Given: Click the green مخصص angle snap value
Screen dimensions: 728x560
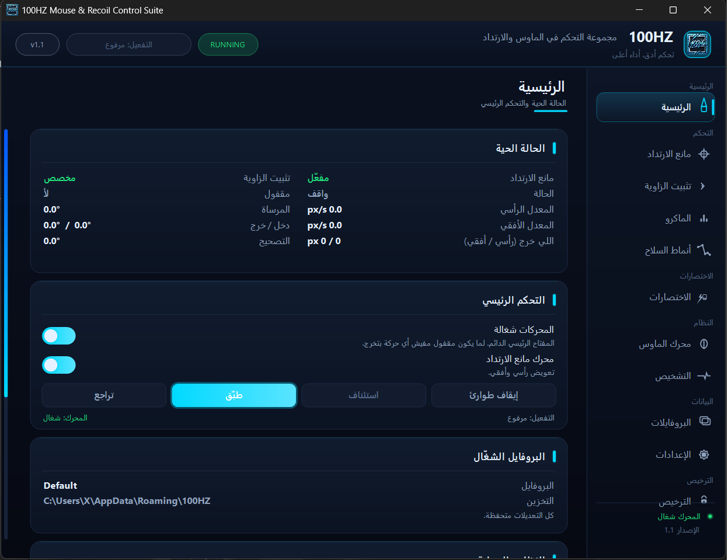Looking at the screenshot, I should click(x=60, y=178).
